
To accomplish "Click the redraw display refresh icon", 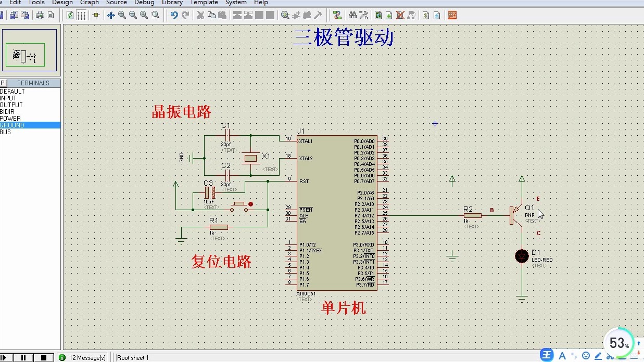I will coord(70,15).
